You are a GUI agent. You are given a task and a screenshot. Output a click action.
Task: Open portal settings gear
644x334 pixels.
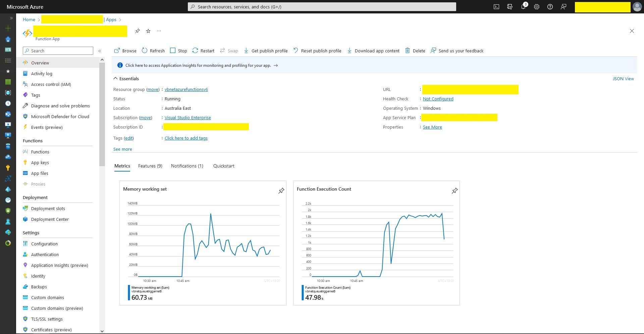[x=537, y=7]
